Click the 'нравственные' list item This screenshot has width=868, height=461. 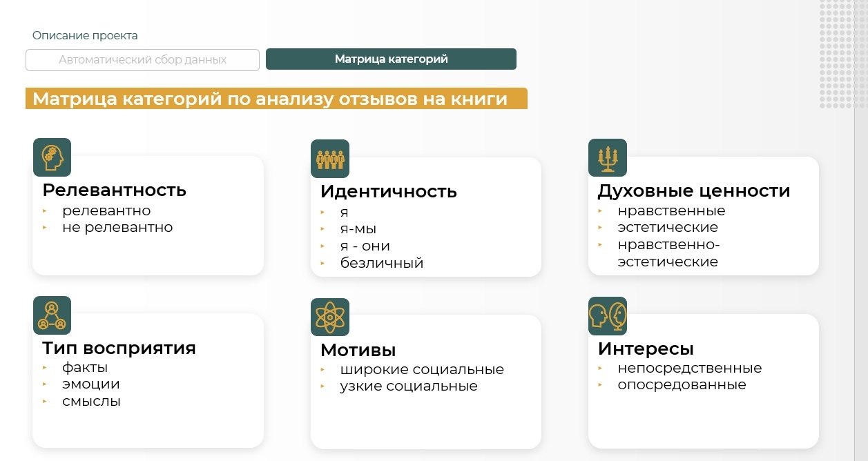672,211
